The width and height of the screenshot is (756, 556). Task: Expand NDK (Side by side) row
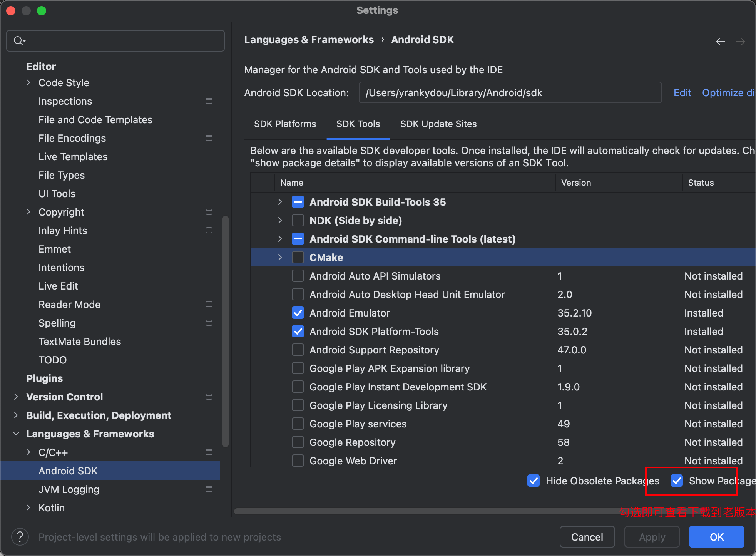point(280,220)
